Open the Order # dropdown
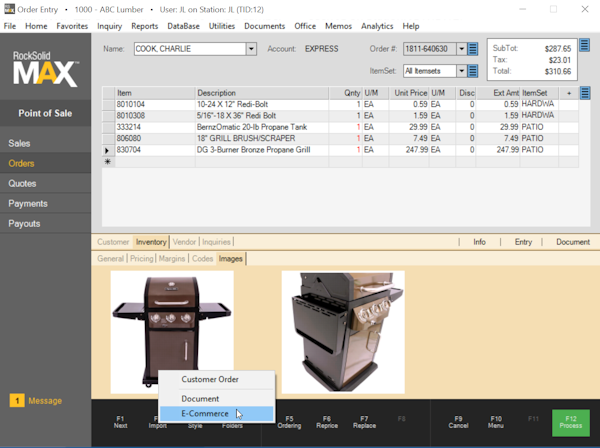The image size is (600, 448). pyautogui.click(x=461, y=48)
